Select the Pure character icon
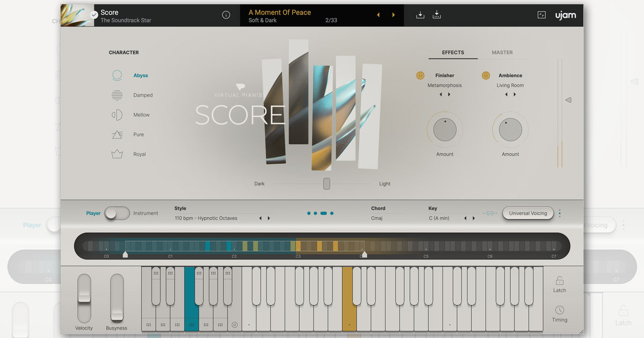Image resolution: width=644 pixels, height=338 pixels. tap(117, 135)
